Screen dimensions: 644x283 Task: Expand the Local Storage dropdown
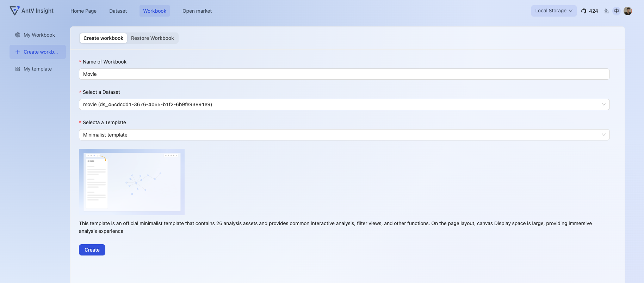[554, 11]
